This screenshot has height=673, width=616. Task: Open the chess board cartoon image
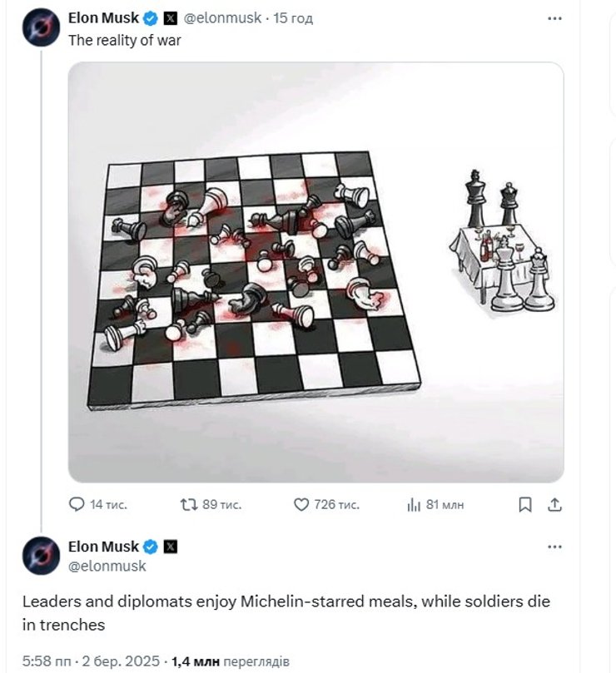pos(315,272)
